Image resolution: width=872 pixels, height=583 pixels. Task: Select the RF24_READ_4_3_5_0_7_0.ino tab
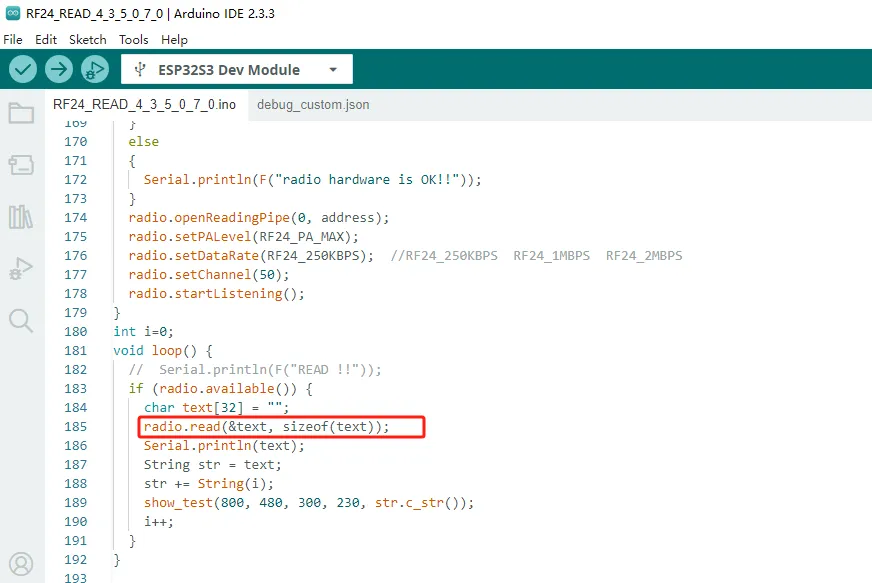pyautogui.click(x=144, y=105)
